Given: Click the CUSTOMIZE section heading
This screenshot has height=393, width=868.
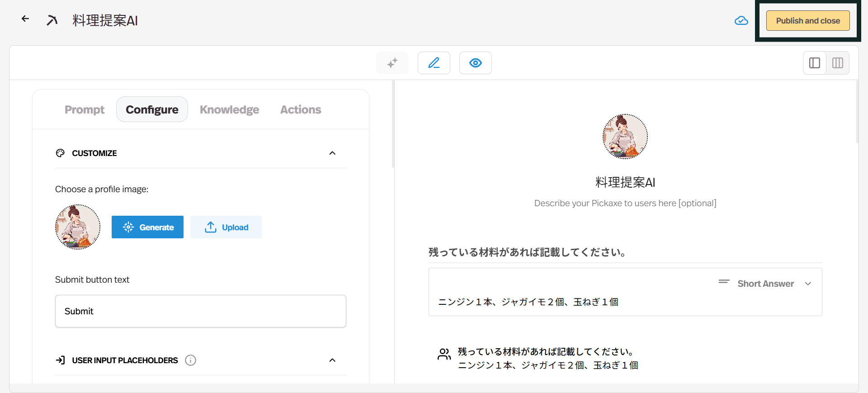Looking at the screenshot, I should (94, 153).
